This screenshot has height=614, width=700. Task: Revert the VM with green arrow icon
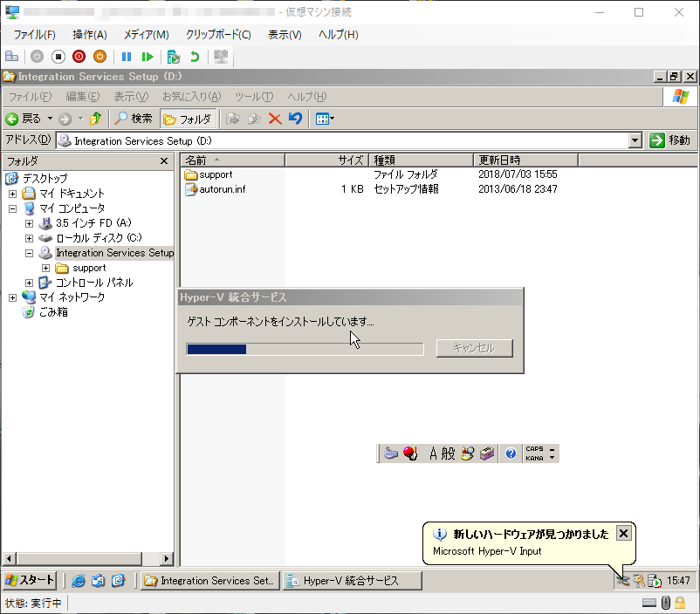[195, 57]
